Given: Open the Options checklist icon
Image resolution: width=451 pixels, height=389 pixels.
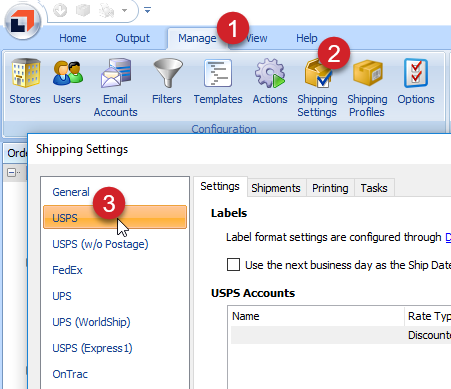Looking at the screenshot, I should tap(416, 81).
